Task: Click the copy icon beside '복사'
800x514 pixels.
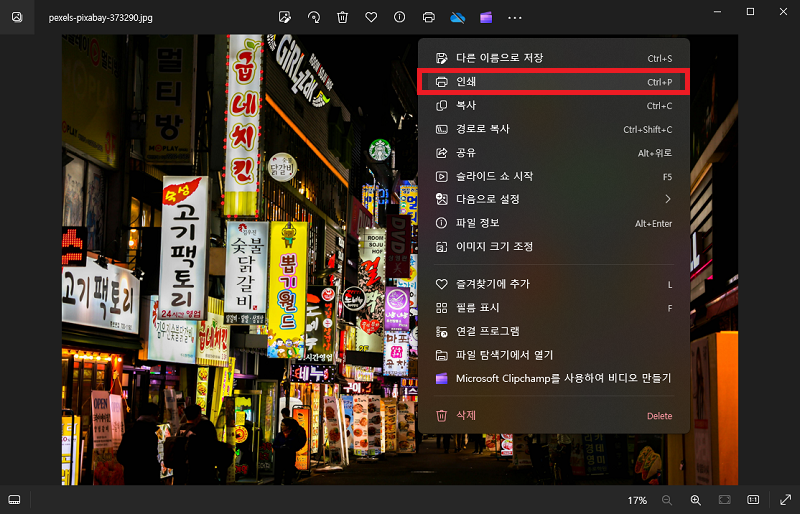Action: (441, 106)
